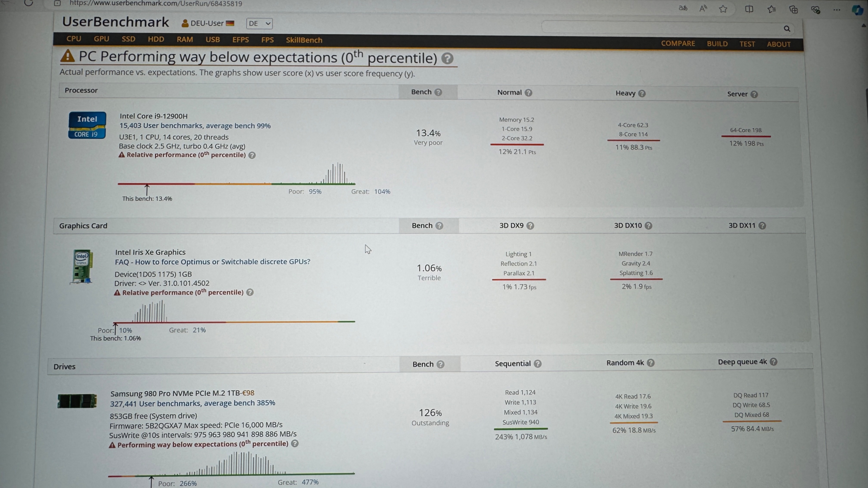Click the Intel Core i9 processor logo
Viewport: 868px width, 488px height.
coord(87,125)
